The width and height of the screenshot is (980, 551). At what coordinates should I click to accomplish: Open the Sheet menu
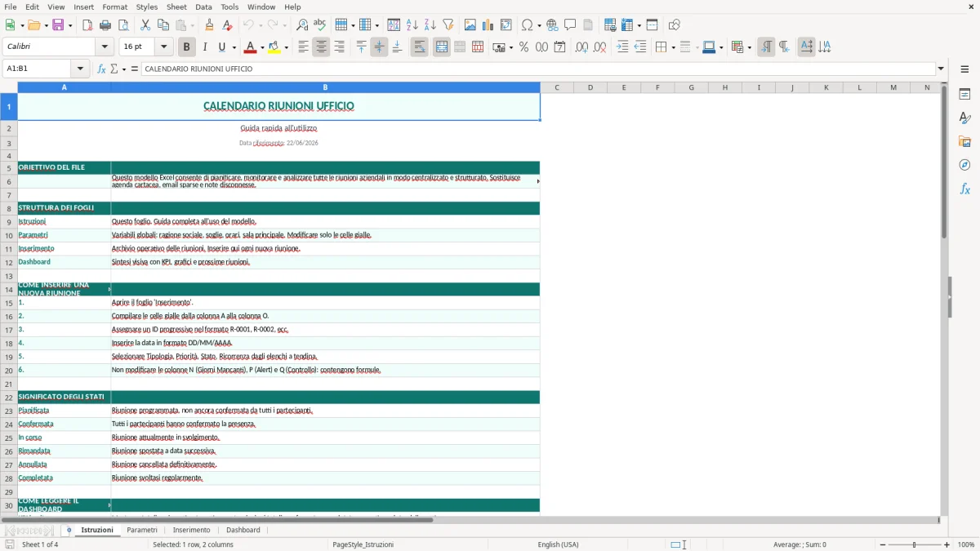pyautogui.click(x=176, y=7)
